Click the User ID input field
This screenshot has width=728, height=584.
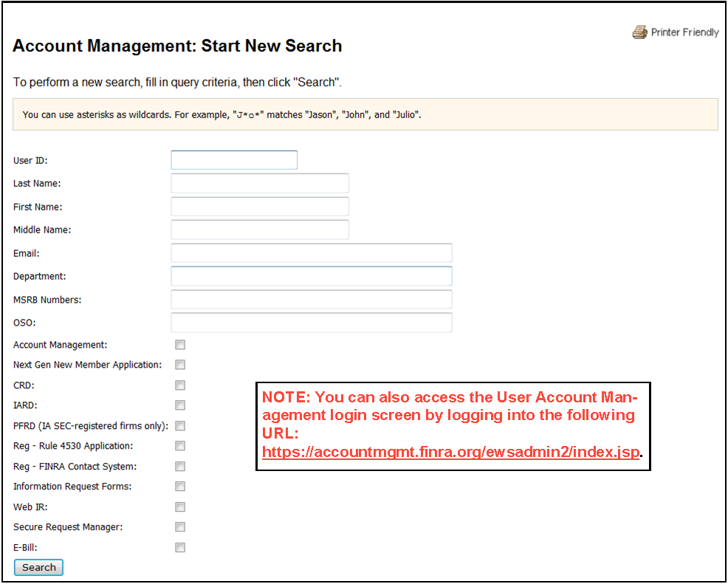(234, 160)
